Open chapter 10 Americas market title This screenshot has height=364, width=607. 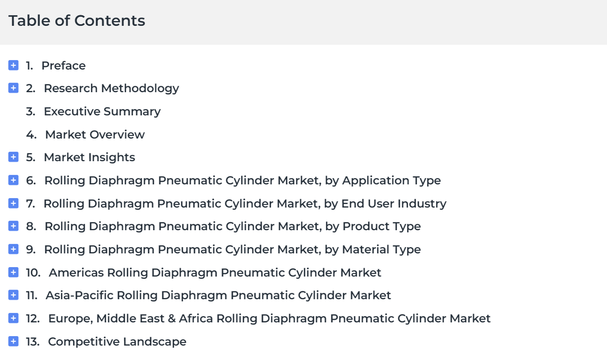coord(215,273)
